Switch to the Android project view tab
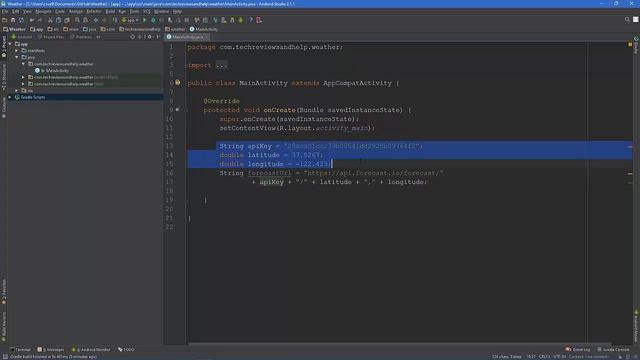The width and height of the screenshot is (640, 360). [x=22, y=37]
